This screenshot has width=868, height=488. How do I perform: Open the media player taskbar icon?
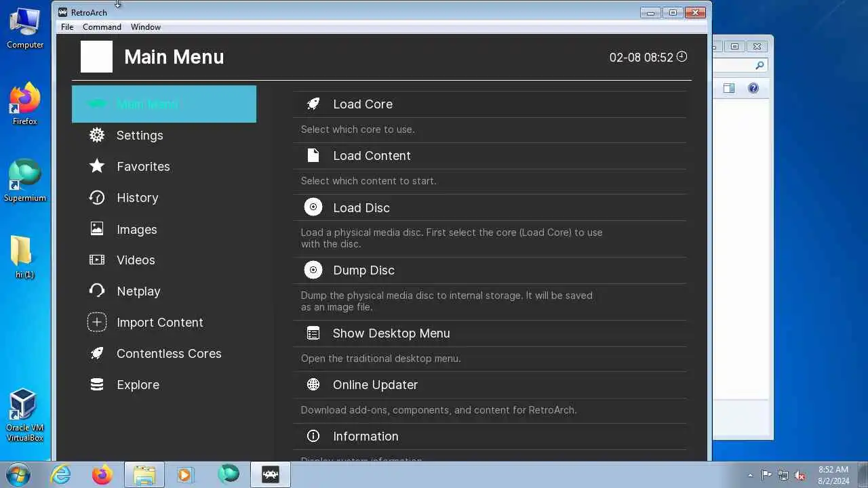[x=185, y=474]
